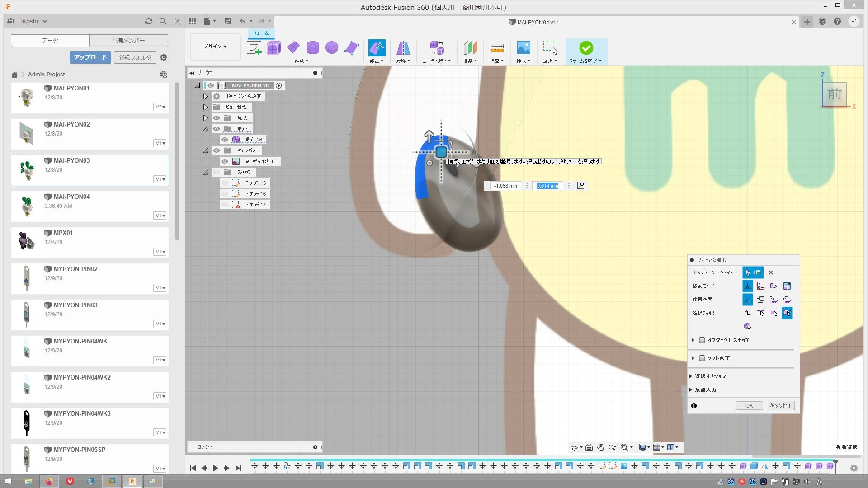This screenshot has width=868, height=488.
Task: Enable the ソフト修正 checkbox
Action: point(702,358)
